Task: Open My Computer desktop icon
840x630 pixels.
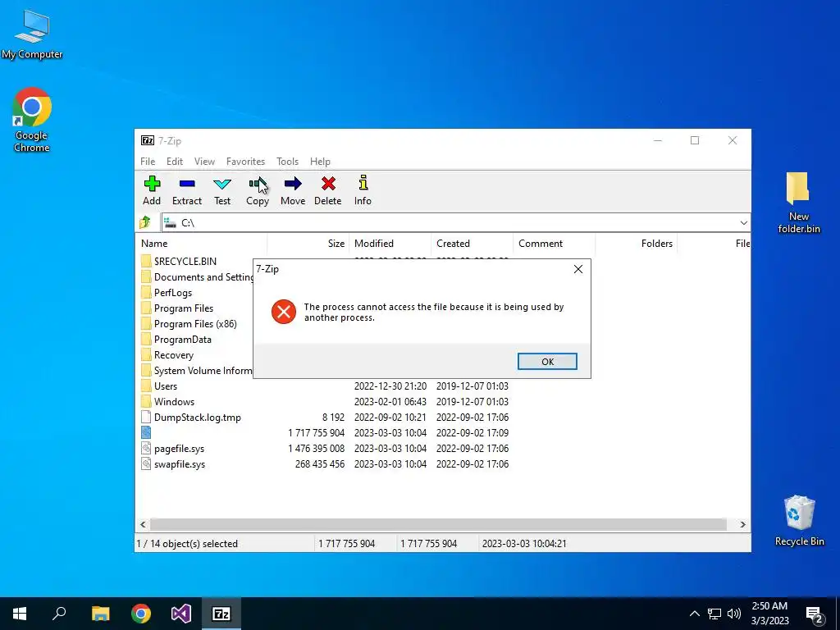Action: (x=32, y=34)
